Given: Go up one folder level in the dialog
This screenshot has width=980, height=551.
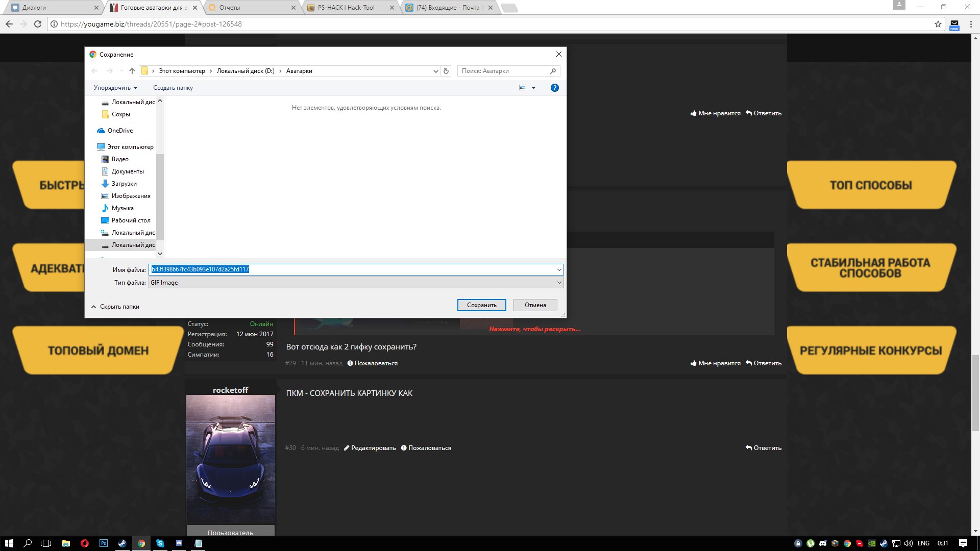Looking at the screenshot, I should point(132,71).
